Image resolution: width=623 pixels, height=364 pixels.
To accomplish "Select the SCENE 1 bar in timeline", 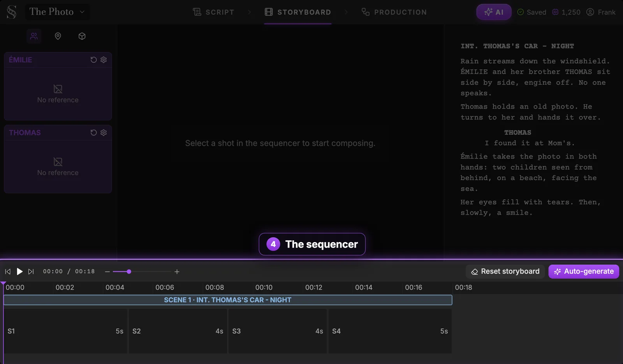I will 228,300.
